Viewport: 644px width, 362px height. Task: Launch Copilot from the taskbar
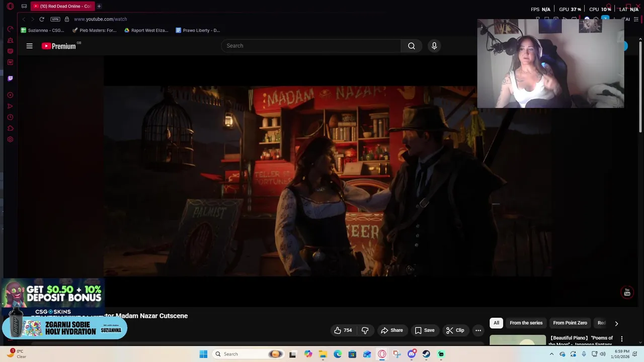(x=308, y=354)
